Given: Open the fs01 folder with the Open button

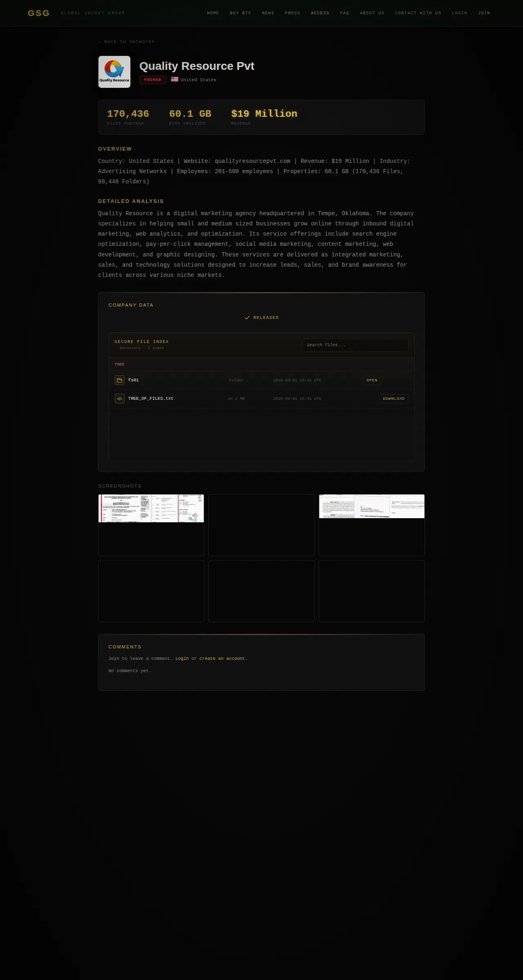Looking at the screenshot, I should pos(372,380).
